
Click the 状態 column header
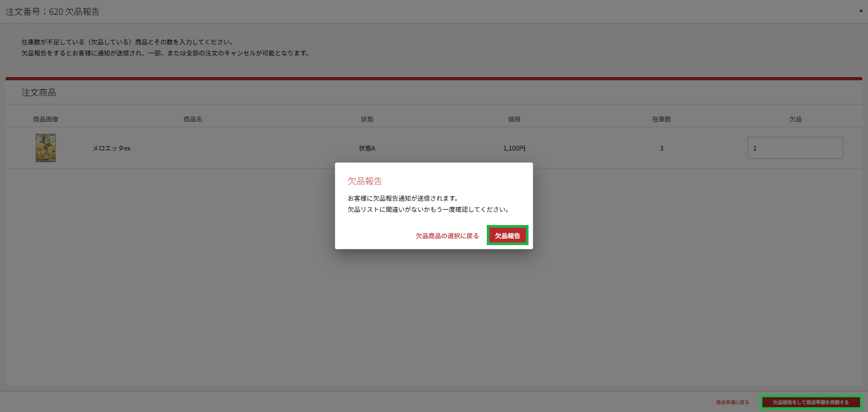tap(367, 119)
